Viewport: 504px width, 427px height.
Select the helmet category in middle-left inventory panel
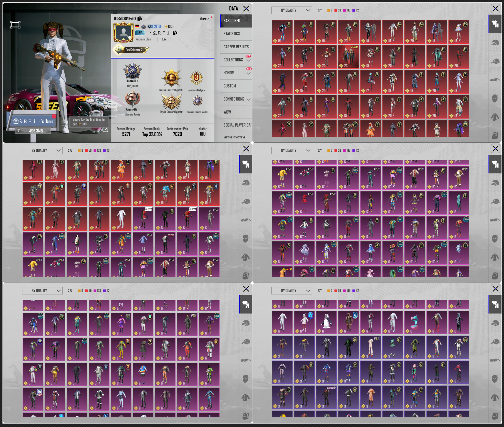246,183
